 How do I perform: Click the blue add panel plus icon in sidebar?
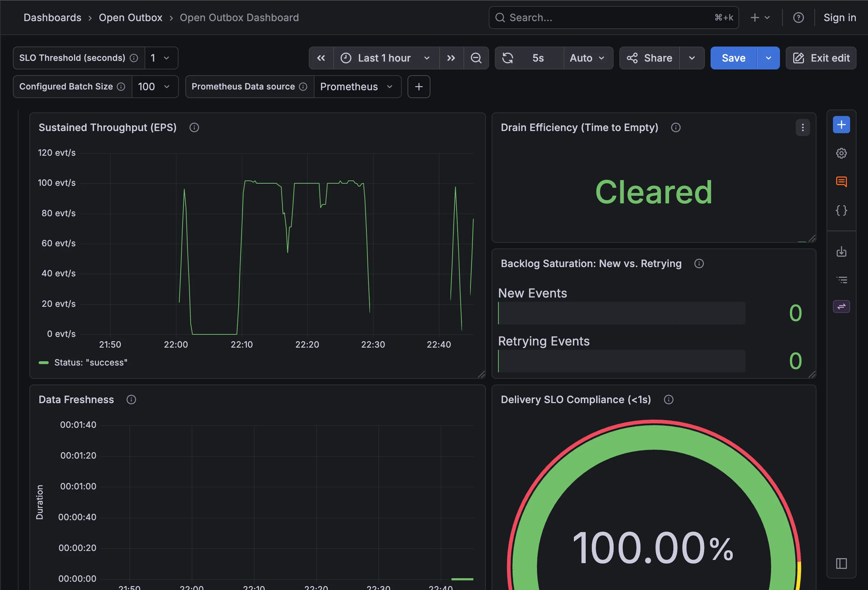(842, 125)
